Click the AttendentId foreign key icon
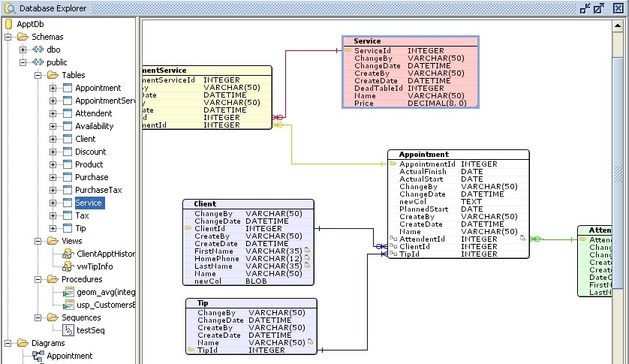The width and height of the screenshot is (629, 364). [393, 239]
